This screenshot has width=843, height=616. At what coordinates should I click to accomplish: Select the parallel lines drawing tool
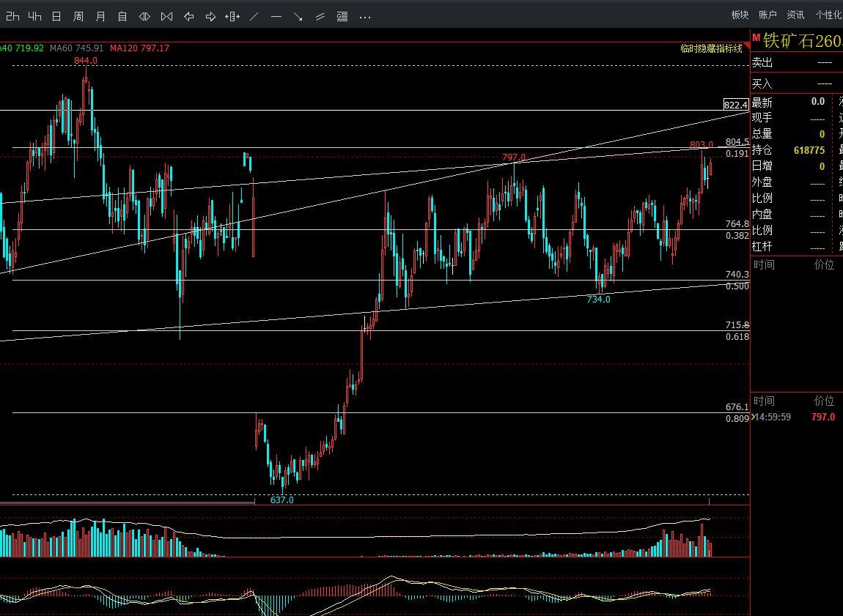pyautogui.click(x=320, y=17)
